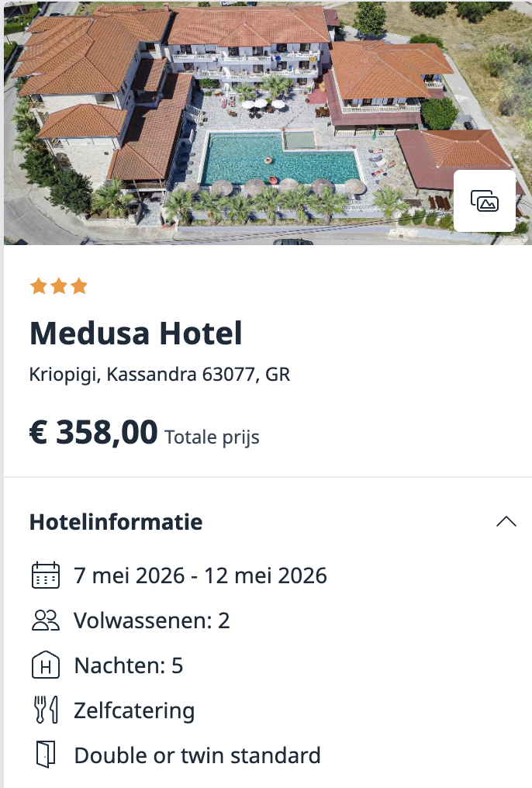
Task: Click the adults icon beside Volwassenen: 2
Action: [45, 620]
